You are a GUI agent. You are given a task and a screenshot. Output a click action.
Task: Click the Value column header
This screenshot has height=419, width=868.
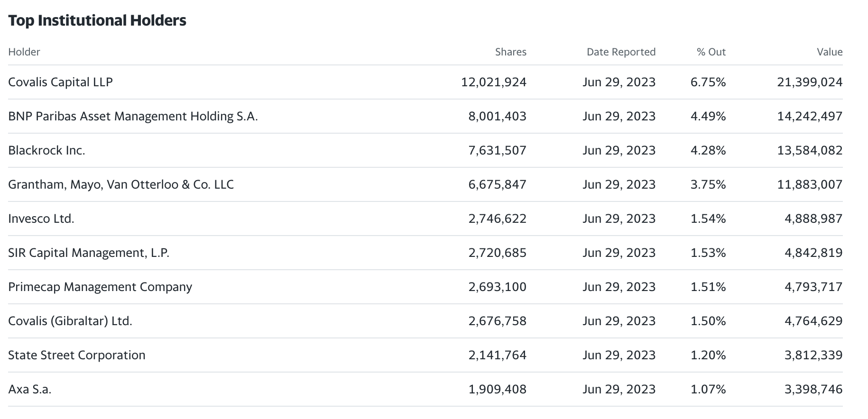click(x=830, y=52)
